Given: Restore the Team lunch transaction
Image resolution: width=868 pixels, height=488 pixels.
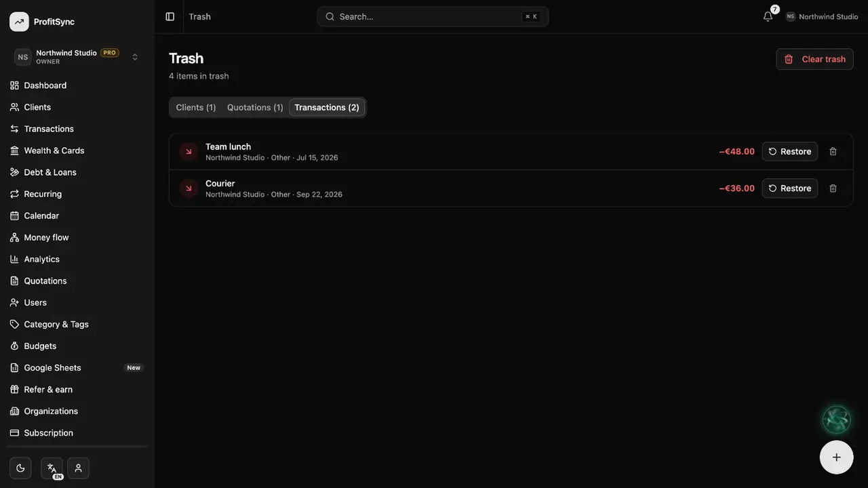Looking at the screenshot, I should [789, 152].
